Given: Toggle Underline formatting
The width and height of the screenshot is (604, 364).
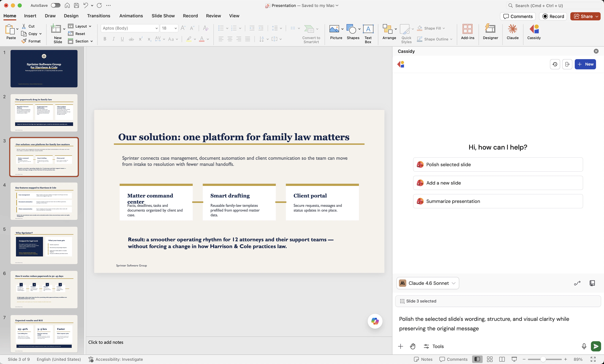Looking at the screenshot, I should pyautogui.click(x=122, y=39).
